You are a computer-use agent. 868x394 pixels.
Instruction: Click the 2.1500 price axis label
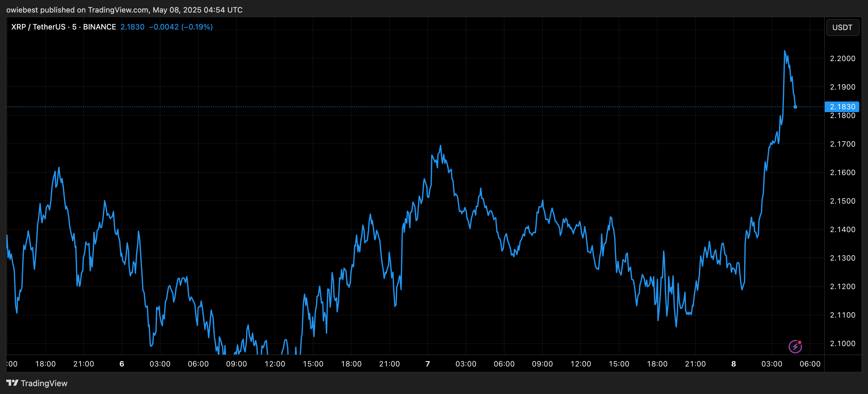point(842,201)
